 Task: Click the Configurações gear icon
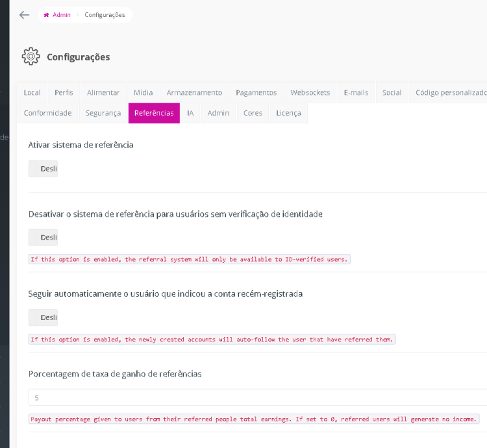(31, 56)
